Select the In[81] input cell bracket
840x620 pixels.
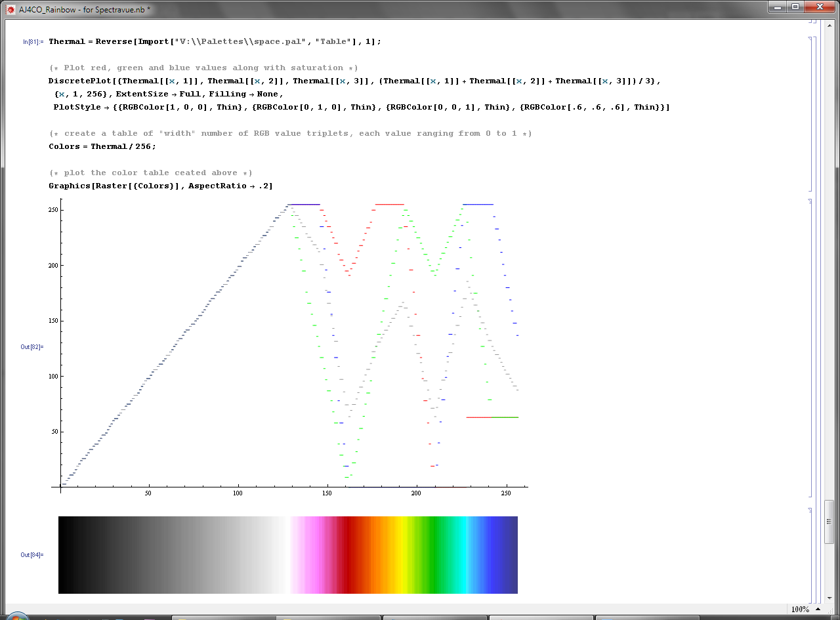coord(811,113)
